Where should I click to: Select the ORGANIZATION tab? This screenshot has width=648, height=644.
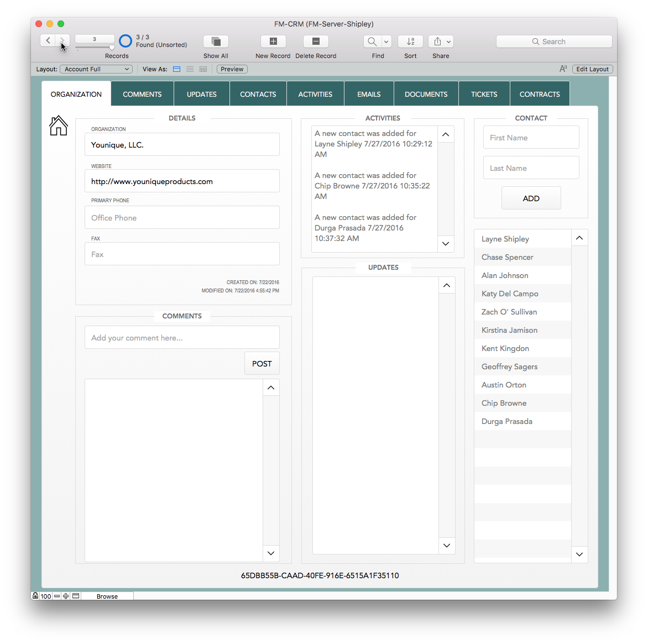(76, 94)
